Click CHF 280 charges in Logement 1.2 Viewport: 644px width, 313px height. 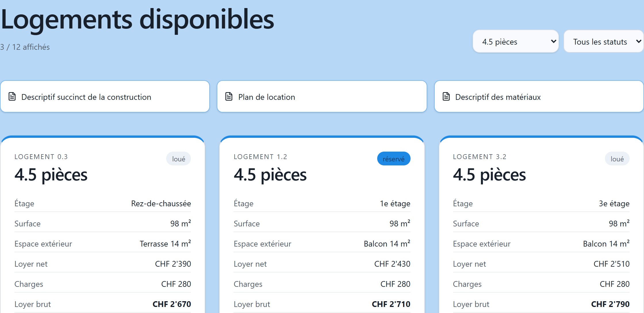tap(395, 284)
